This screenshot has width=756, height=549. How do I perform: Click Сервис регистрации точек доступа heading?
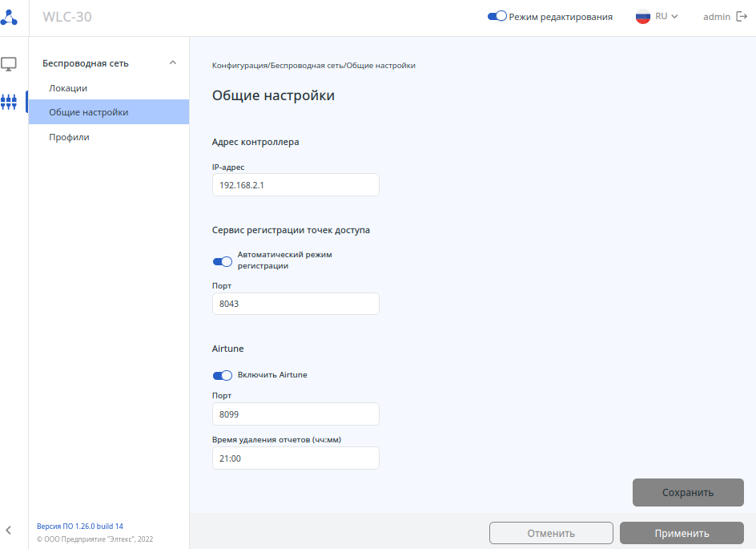pos(291,230)
